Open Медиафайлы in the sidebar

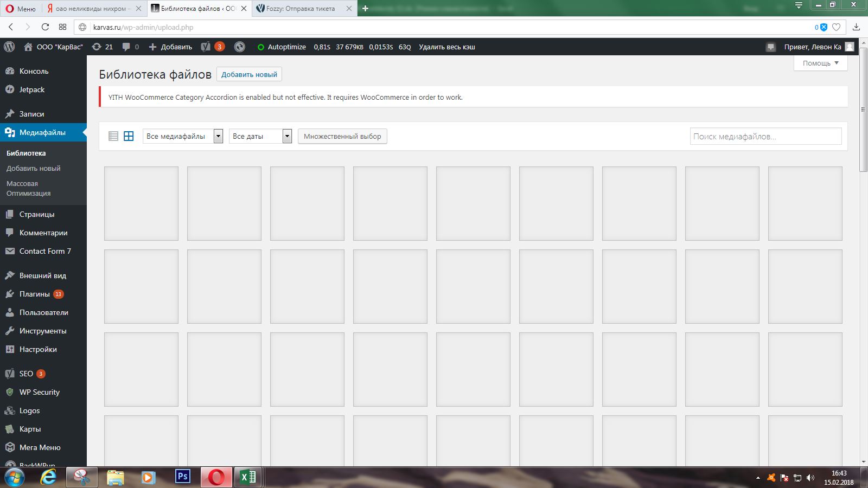pyautogui.click(x=43, y=132)
